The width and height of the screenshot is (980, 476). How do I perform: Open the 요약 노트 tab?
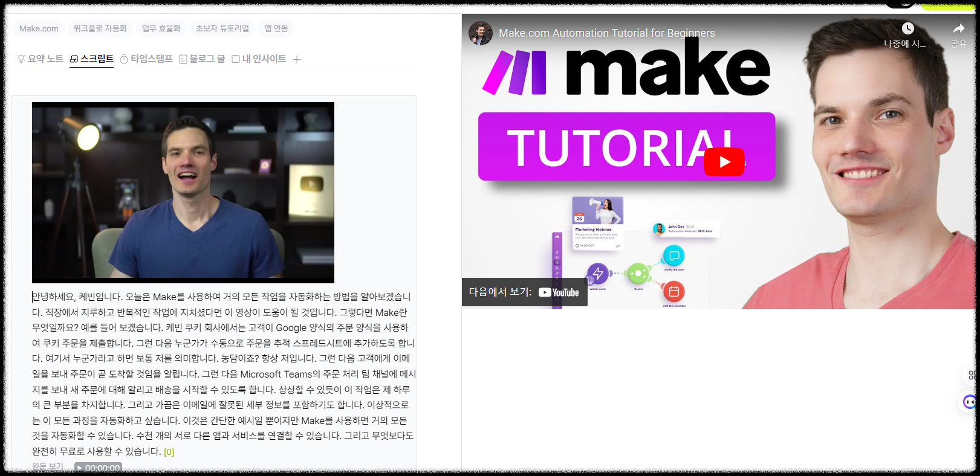[x=41, y=59]
